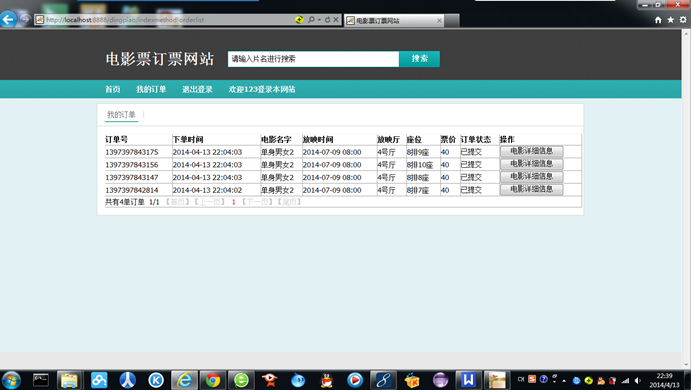
Task: Click seat cell 8排8座
Action: click(418, 178)
